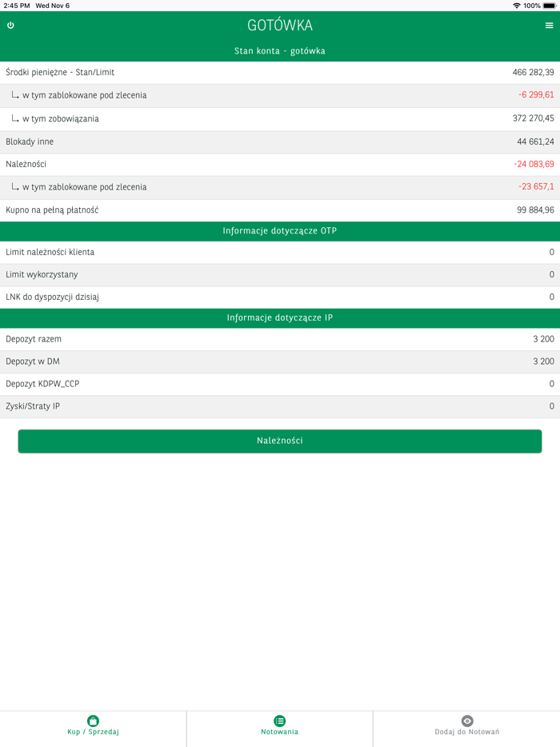Click the Depozyt razem row
Viewport: 560px width, 747px height.
[280, 339]
